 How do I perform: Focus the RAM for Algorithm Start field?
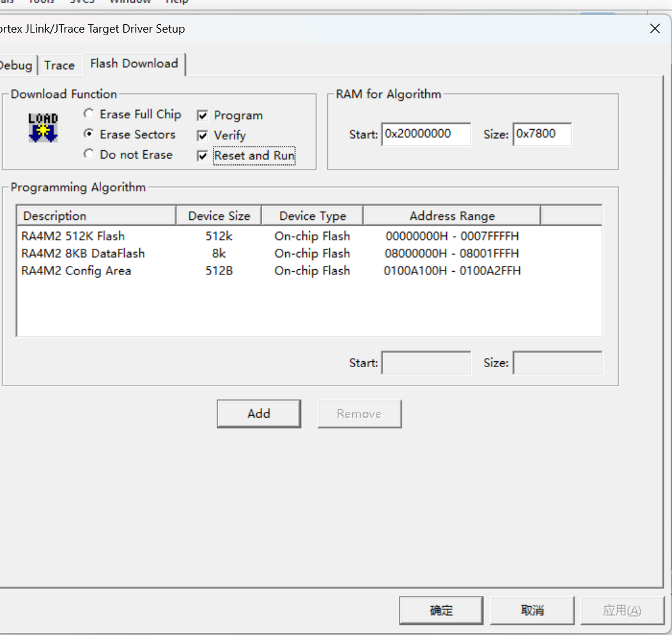point(426,134)
